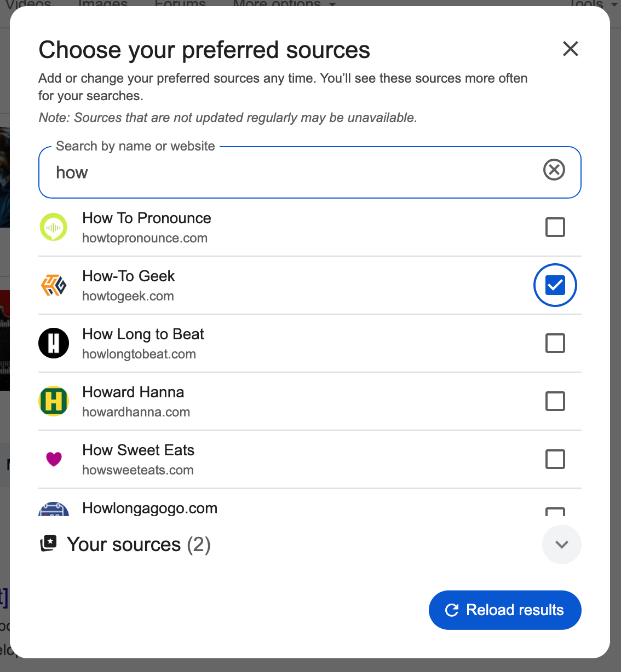Click the How To Pronounce favicon
This screenshot has width=621, height=672.
[x=54, y=227]
